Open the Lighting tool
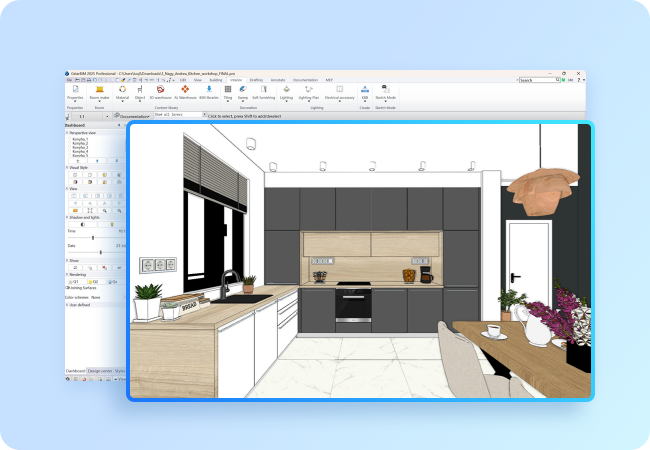The width and height of the screenshot is (650, 450). 287,91
